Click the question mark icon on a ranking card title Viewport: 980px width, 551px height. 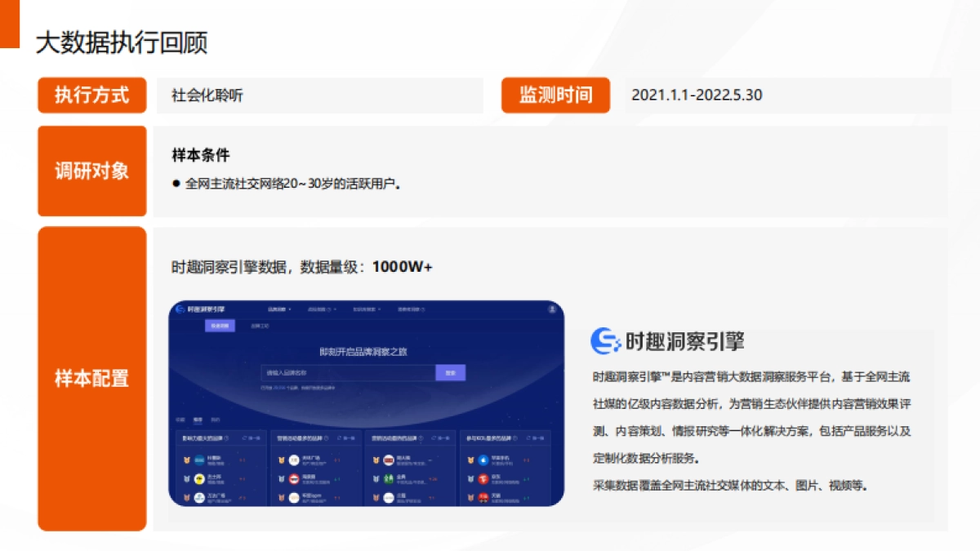(x=226, y=438)
